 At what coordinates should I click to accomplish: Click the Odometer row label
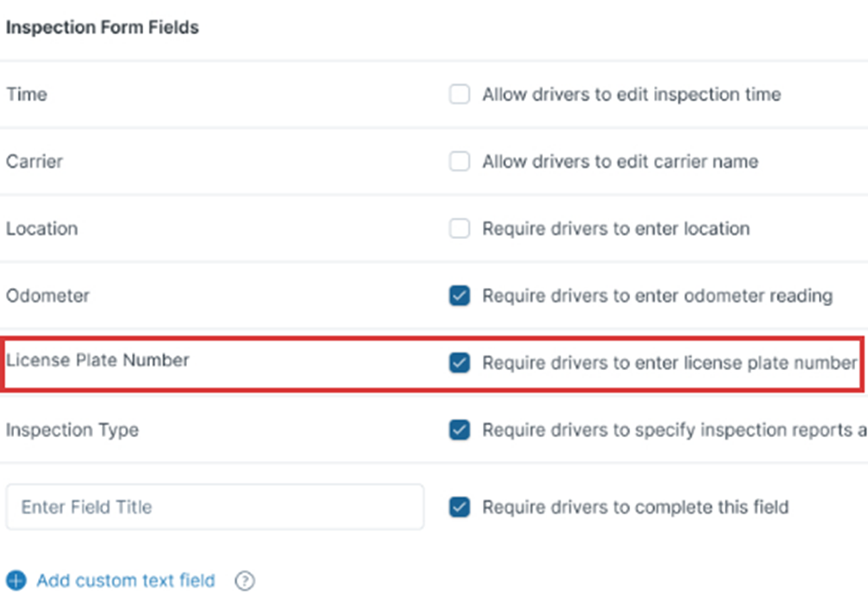click(48, 295)
